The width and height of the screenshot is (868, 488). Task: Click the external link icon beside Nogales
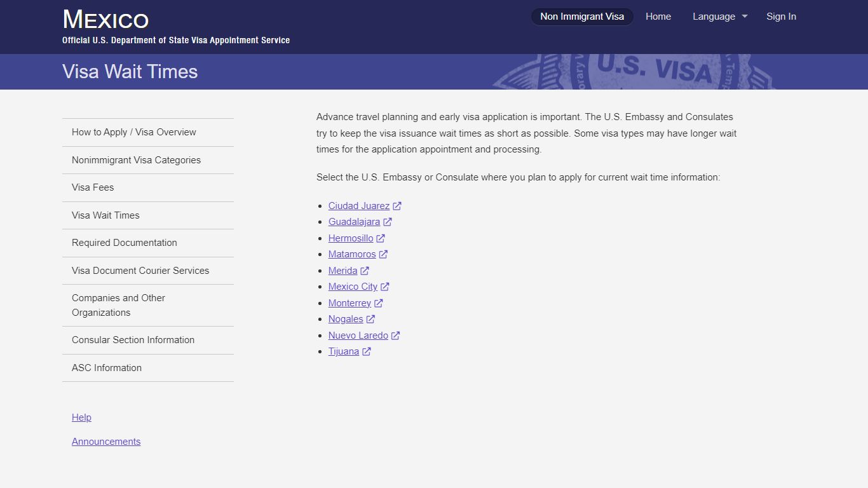pos(370,319)
